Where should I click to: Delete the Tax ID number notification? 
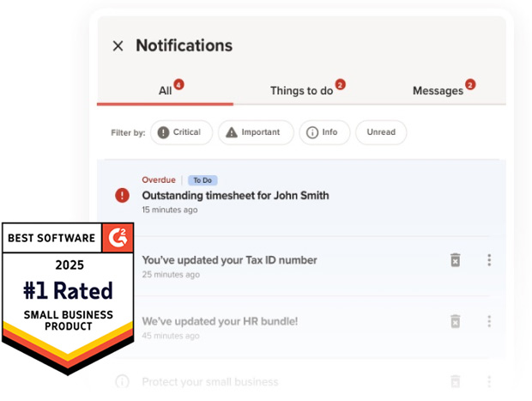tap(455, 260)
